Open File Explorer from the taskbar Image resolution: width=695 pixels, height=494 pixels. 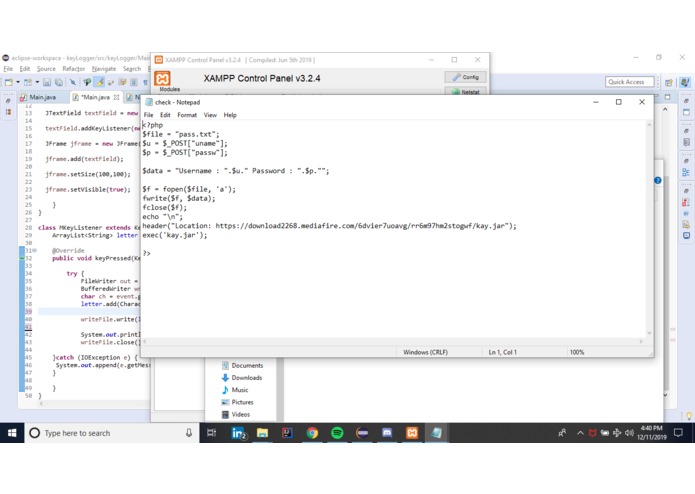pyautogui.click(x=262, y=433)
